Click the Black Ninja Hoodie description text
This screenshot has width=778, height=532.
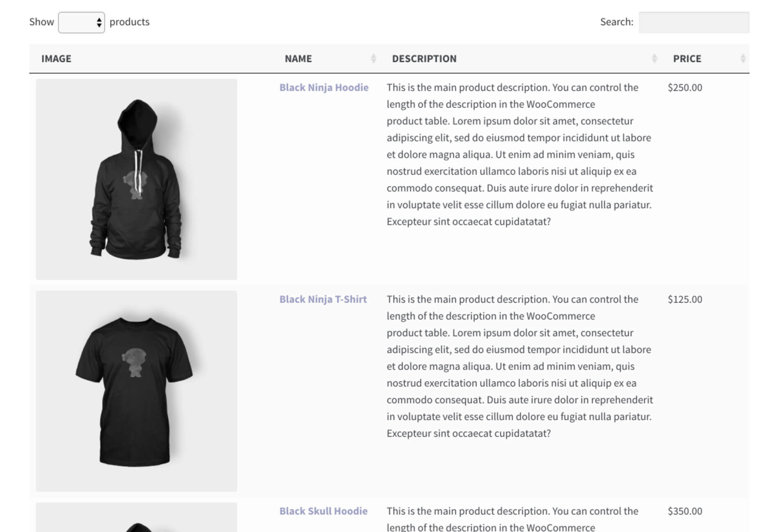519,154
